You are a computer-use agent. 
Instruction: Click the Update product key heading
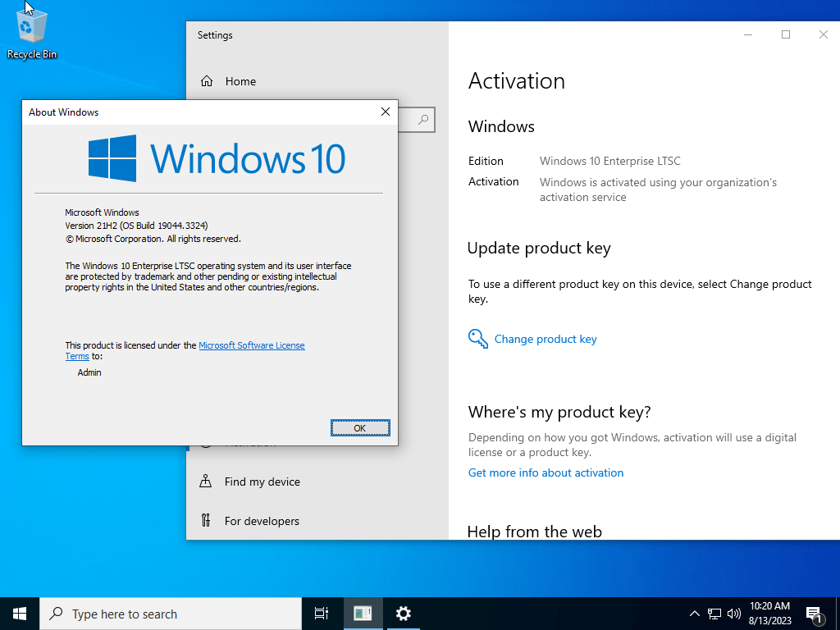coord(539,248)
